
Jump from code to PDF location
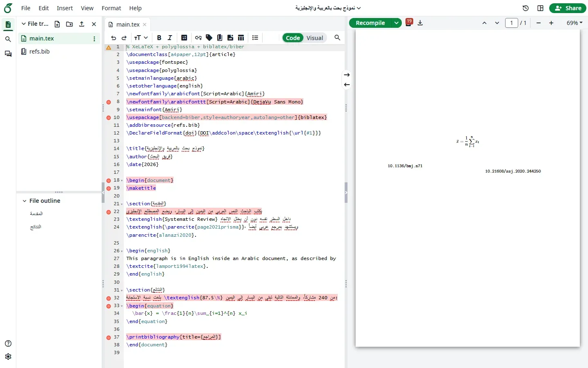347,75
